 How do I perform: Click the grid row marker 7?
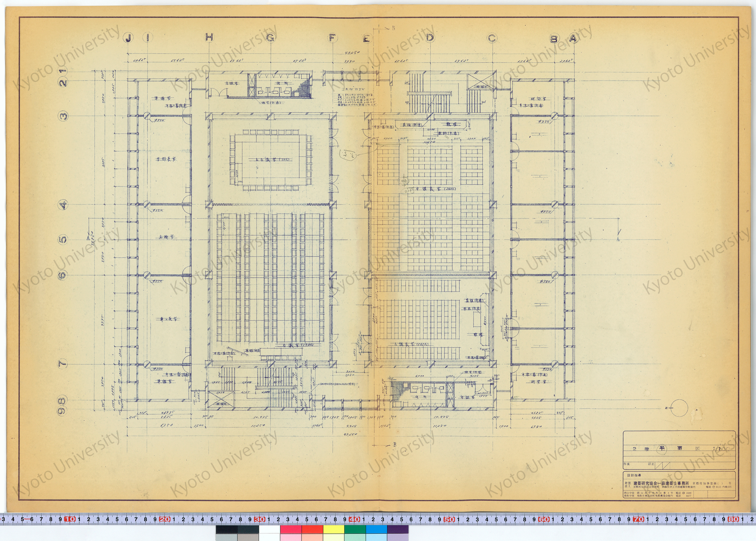coord(63,364)
